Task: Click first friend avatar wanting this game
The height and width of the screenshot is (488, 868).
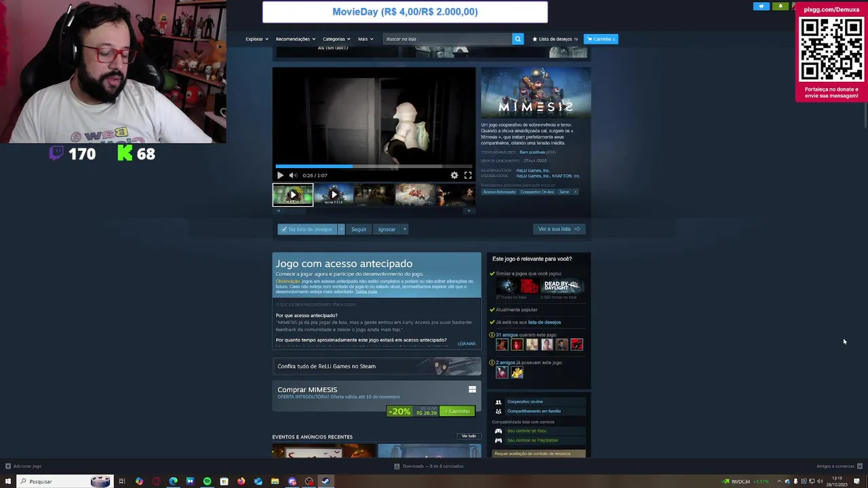Action: pyautogui.click(x=502, y=345)
